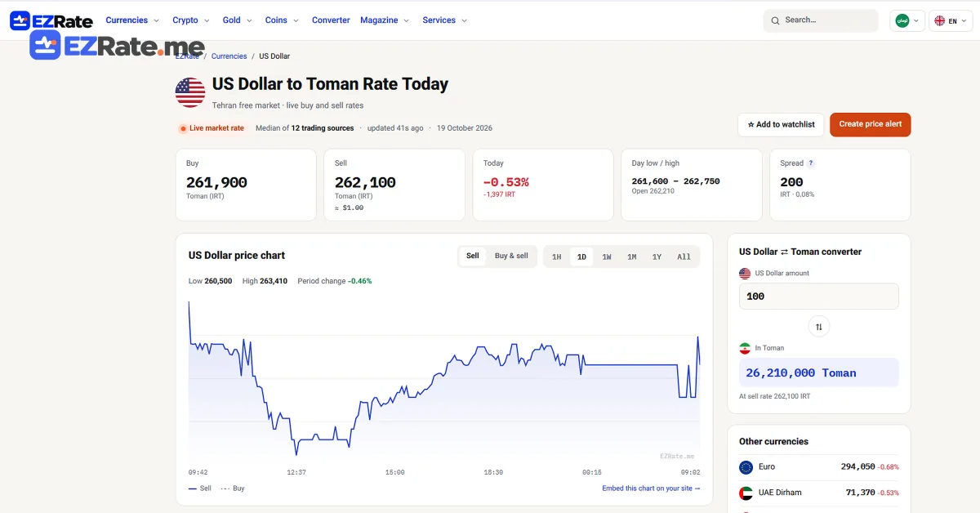Click the Iran flag next to In Toman
The image size is (980, 513).
click(x=745, y=348)
